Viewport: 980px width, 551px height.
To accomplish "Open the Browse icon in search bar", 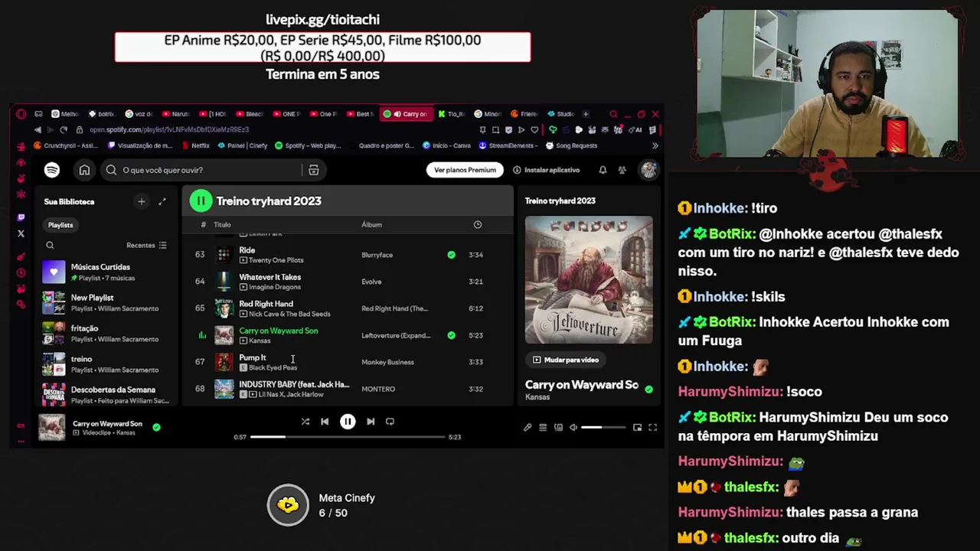I will pyautogui.click(x=313, y=170).
